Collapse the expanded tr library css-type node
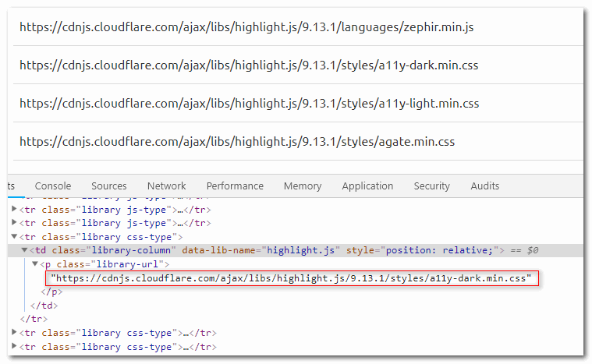The height and width of the screenshot is (364, 592). (x=14, y=237)
